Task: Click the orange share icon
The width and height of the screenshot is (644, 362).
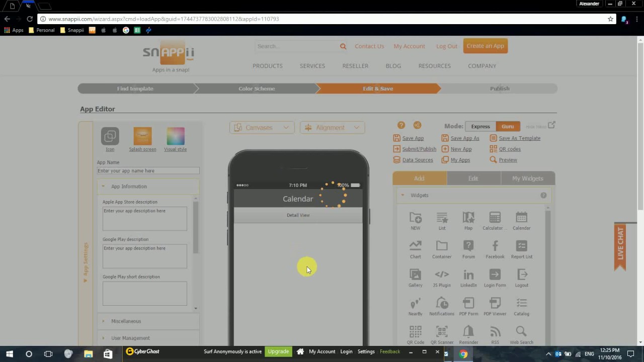Action: [417, 126]
